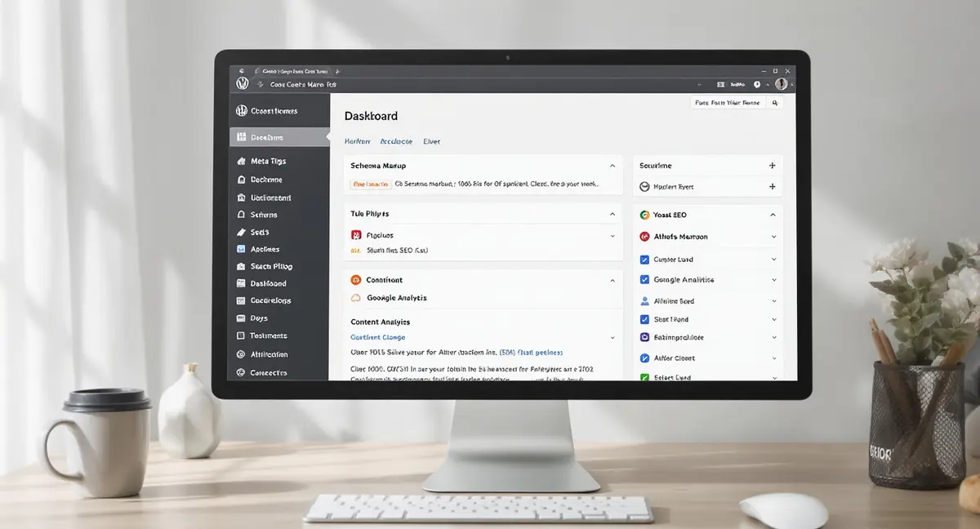Open the Meta Tigs sidebar icon

242,162
